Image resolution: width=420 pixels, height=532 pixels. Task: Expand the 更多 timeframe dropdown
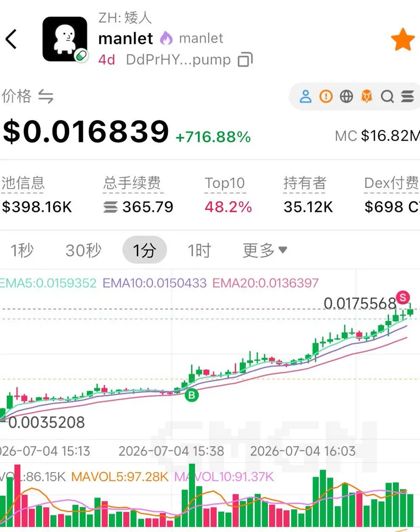(265, 251)
